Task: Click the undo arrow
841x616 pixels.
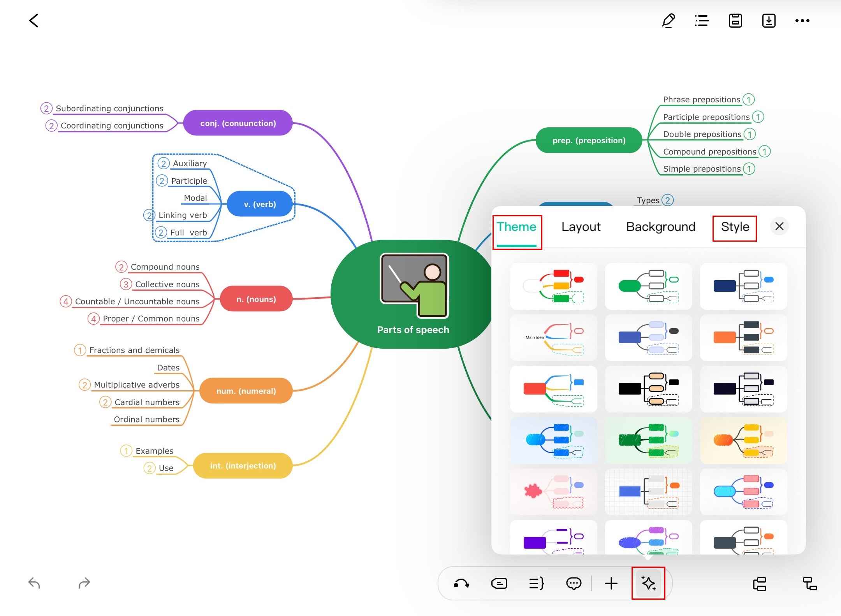Action: (34, 583)
